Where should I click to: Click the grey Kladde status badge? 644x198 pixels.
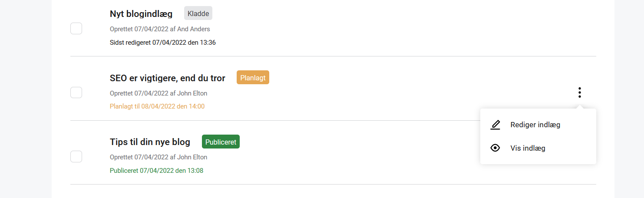(198, 13)
